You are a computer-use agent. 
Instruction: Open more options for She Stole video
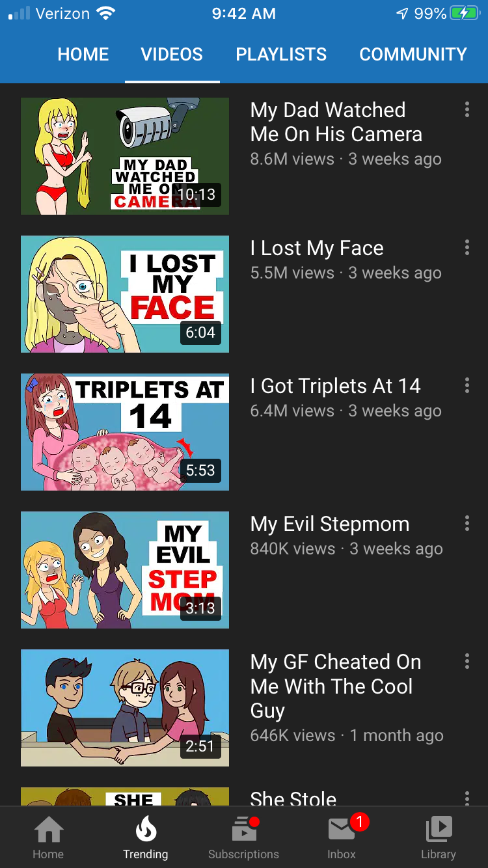[467, 798]
